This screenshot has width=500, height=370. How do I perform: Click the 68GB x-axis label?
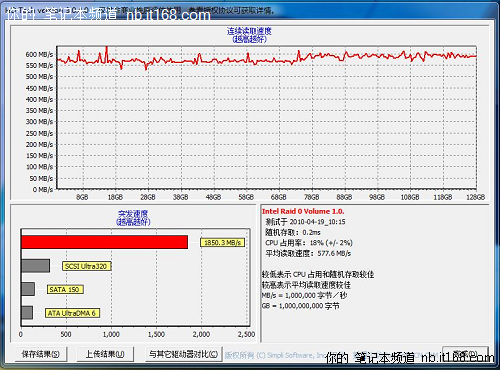(x=278, y=197)
